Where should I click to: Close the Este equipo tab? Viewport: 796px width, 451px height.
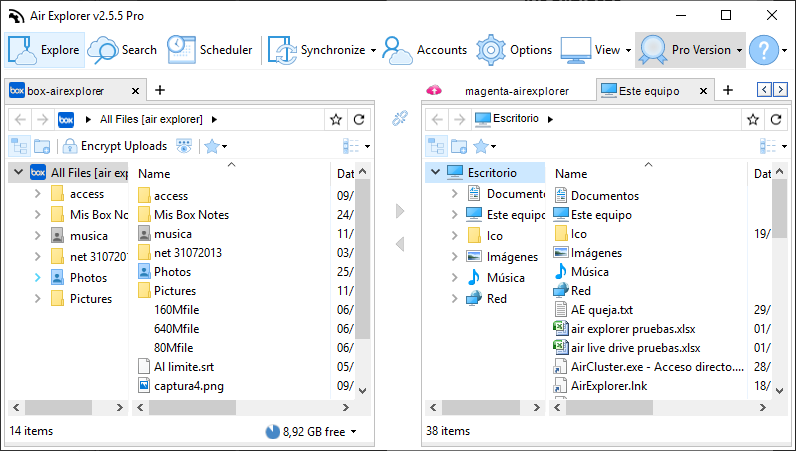(x=704, y=91)
